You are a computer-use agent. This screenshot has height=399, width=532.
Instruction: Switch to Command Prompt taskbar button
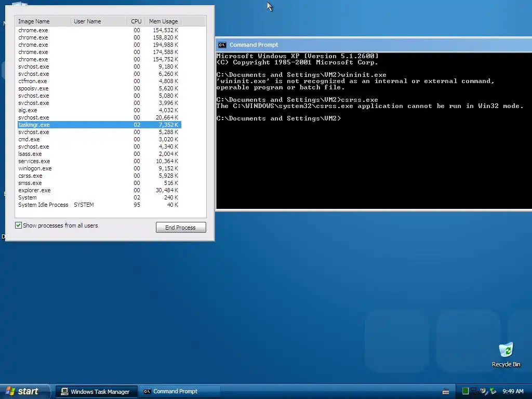pos(179,392)
